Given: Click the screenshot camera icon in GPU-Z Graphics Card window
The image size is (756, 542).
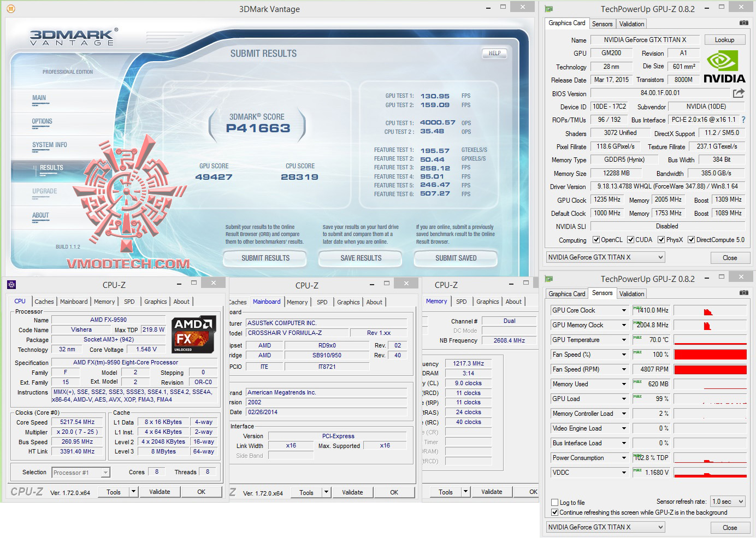Looking at the screenshot, I should click(743, 23).
